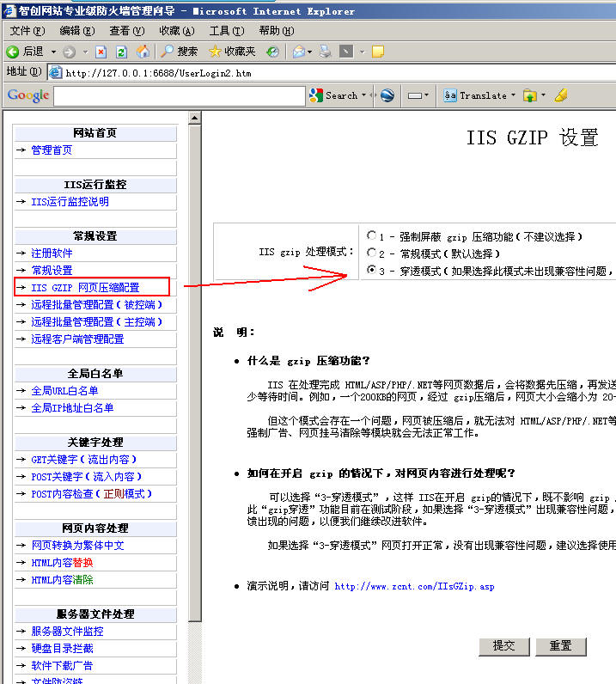Image resolution: width=616 pixels, height=684 pixels.
Task: Open the Mail icon dropdown arrow
Action: [310, 52]
